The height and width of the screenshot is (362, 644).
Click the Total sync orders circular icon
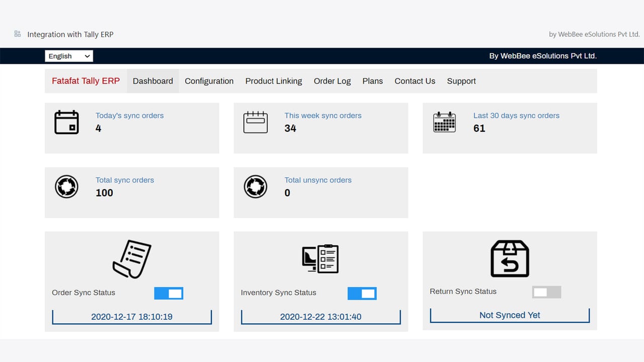66,187
